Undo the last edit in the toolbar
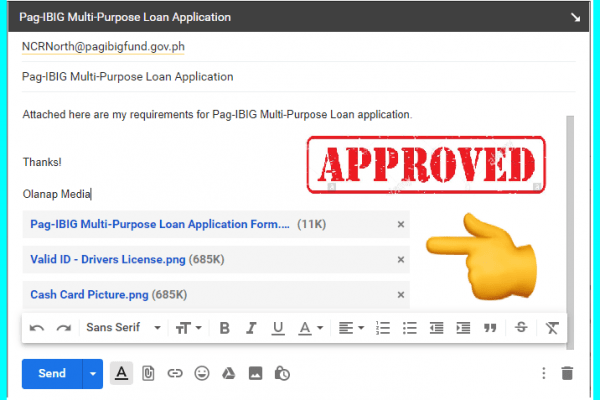Viewport: 600px width, 400px height. [37, 327]
